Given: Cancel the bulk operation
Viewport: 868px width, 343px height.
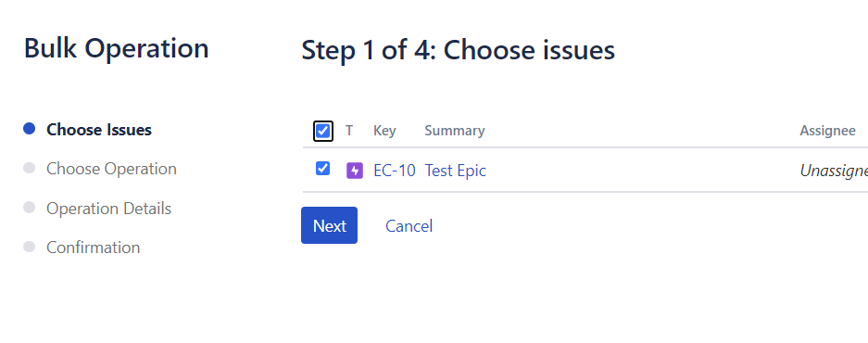Looking at the screenshot, I should click(x=409, y=226).
